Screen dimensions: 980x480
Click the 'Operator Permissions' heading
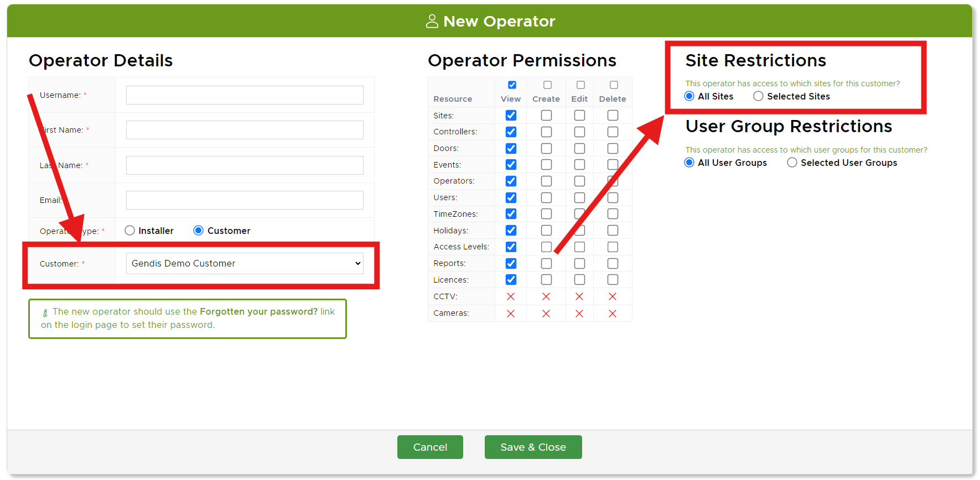[522, 60]
